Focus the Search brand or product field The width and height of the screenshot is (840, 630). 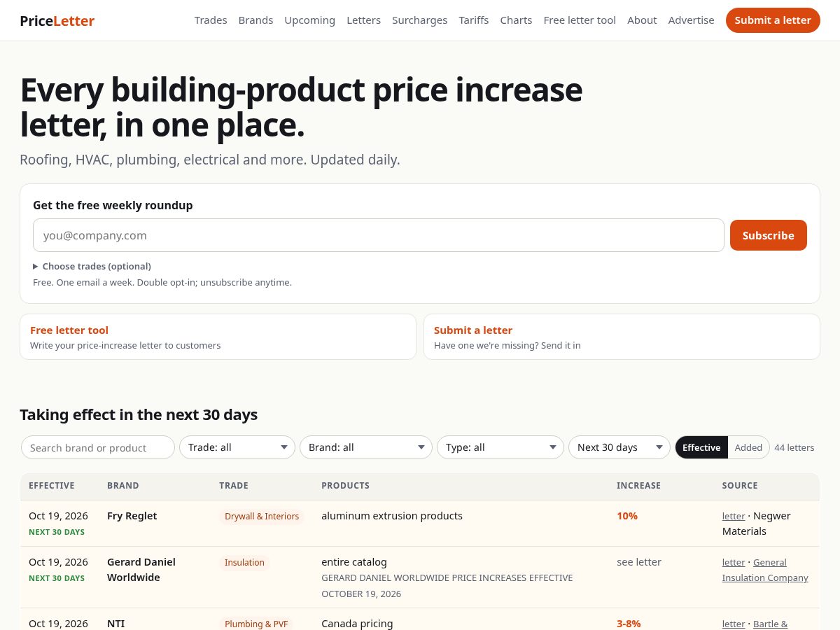tap(97, 447)
